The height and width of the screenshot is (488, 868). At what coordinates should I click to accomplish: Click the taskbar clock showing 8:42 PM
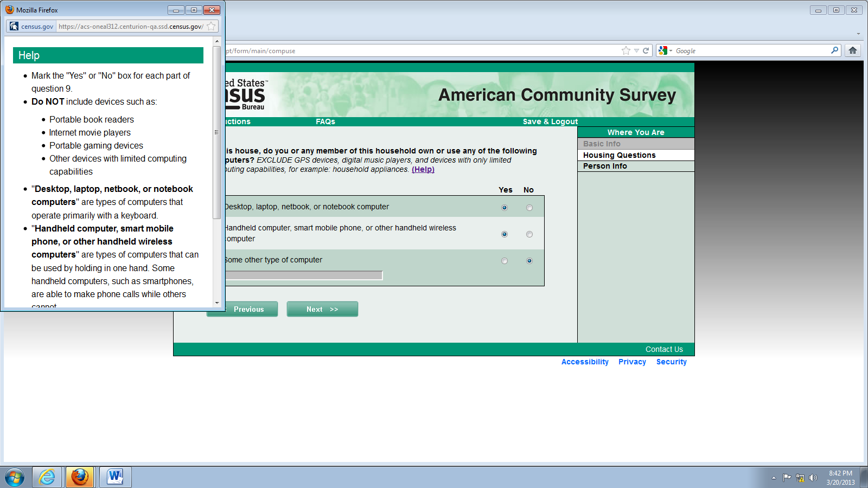tap(840, 478)
